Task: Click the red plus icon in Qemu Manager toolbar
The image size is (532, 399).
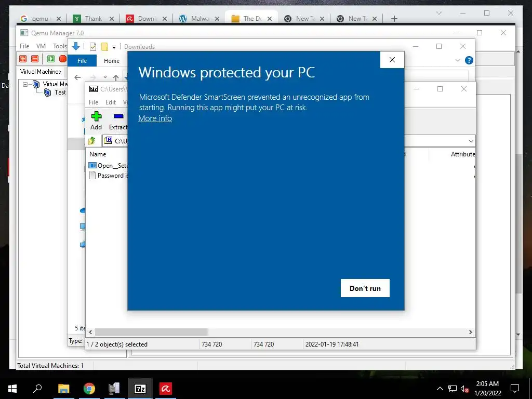Action: point(23,59)
